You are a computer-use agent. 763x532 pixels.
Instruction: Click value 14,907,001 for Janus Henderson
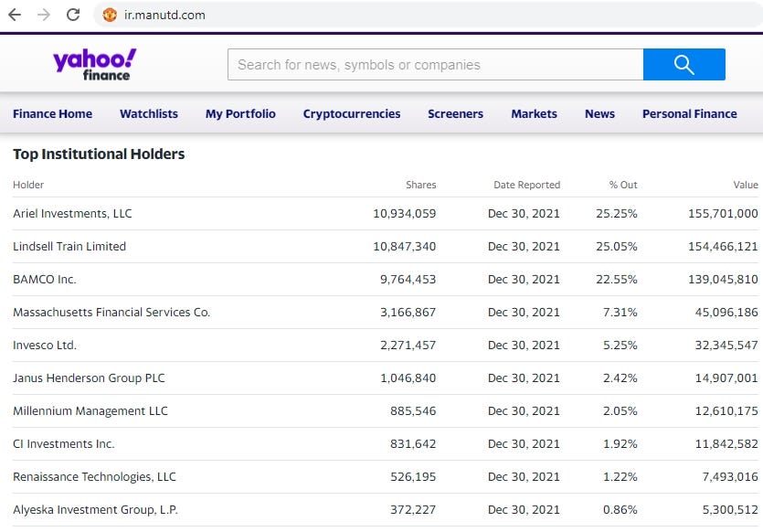(726, 378)
